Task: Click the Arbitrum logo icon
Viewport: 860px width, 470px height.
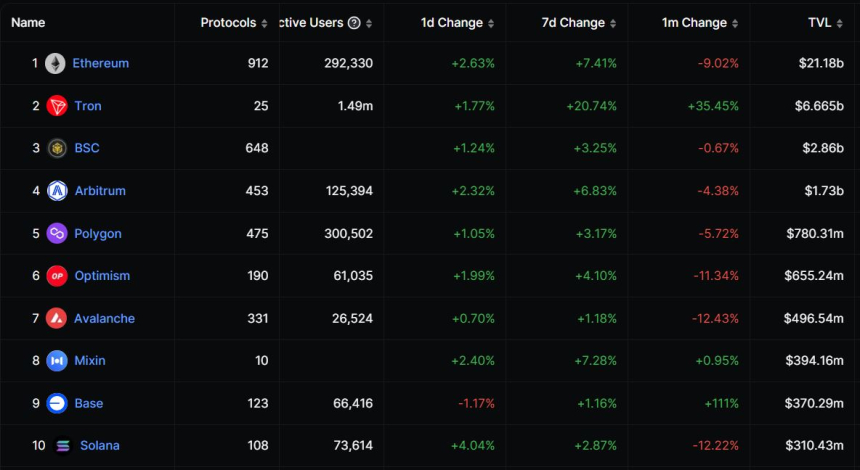Action: click(x=57, y=191)
